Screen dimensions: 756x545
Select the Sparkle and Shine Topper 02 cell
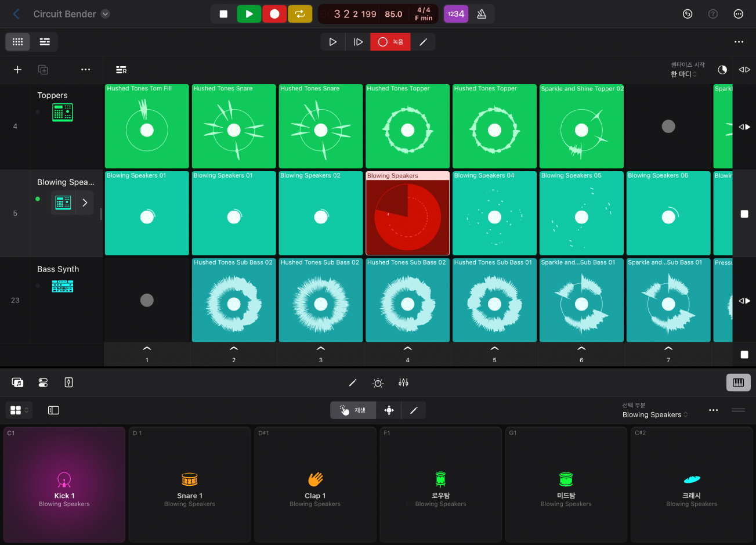pyautogui.click(x=581, y=127)
